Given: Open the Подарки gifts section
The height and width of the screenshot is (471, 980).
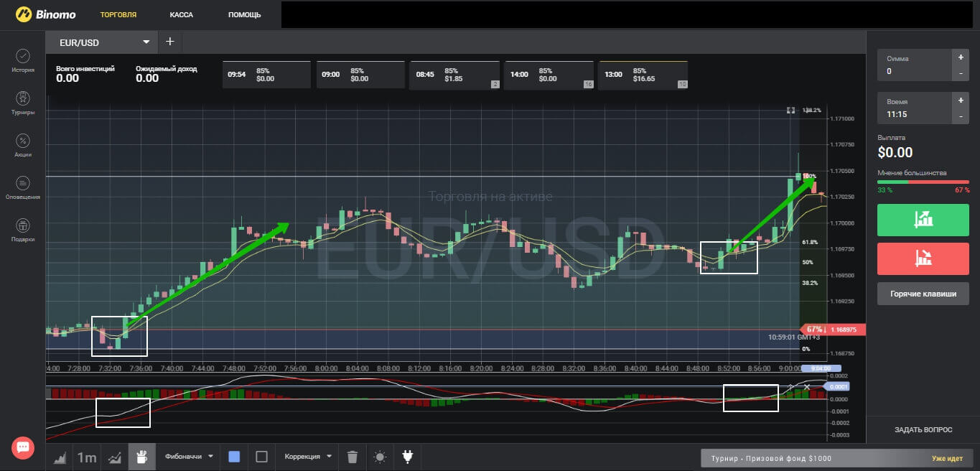Looking at the screenshot, I should (x=22, y=230).
